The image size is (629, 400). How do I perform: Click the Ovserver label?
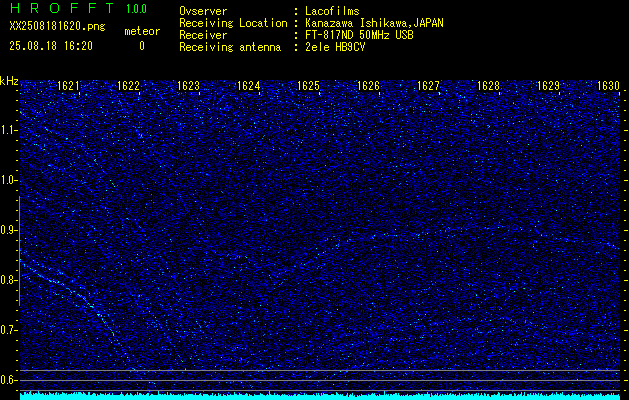point(203,11)
